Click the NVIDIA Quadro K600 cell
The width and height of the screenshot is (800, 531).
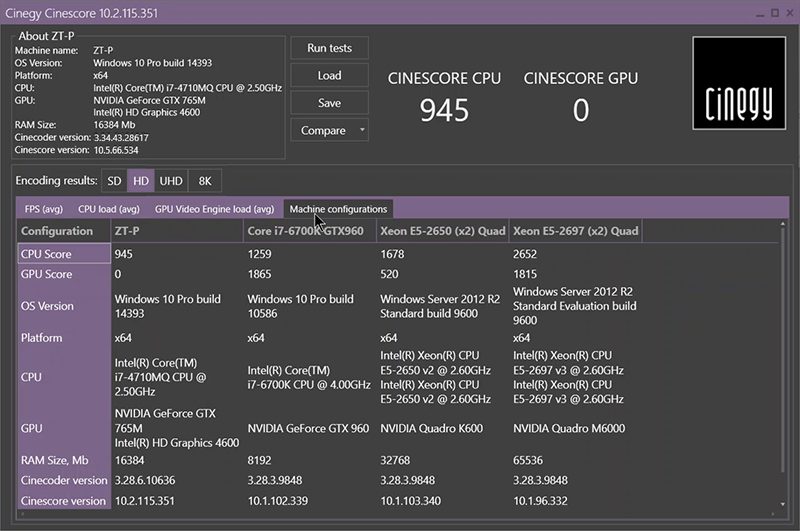pyautogui.click(x=432, y=428)
